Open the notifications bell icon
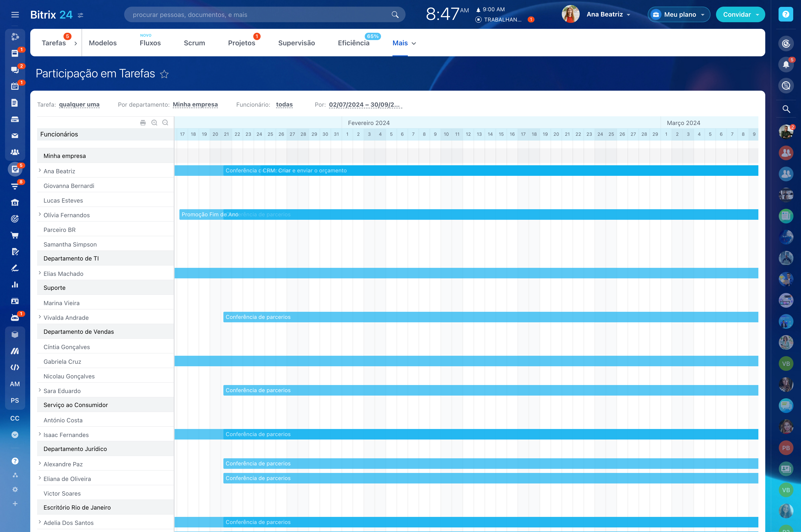This screenshot has height=532, width=801. pyautogui.click(x=786, y=65)
